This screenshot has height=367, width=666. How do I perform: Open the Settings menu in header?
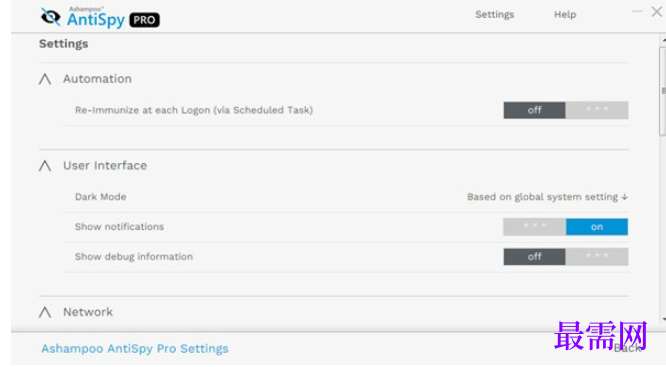[x=494, y=14]
